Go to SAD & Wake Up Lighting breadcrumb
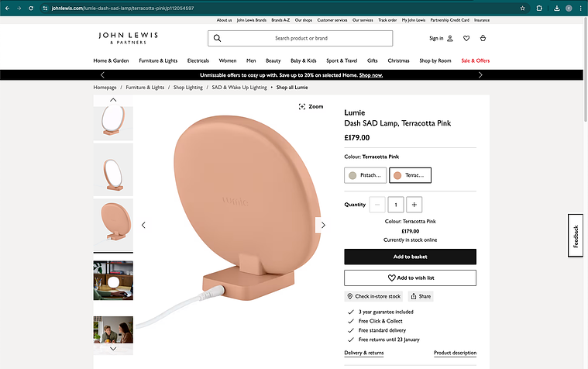This screenshot has height=369, width=588. click(x=239, y=88)
